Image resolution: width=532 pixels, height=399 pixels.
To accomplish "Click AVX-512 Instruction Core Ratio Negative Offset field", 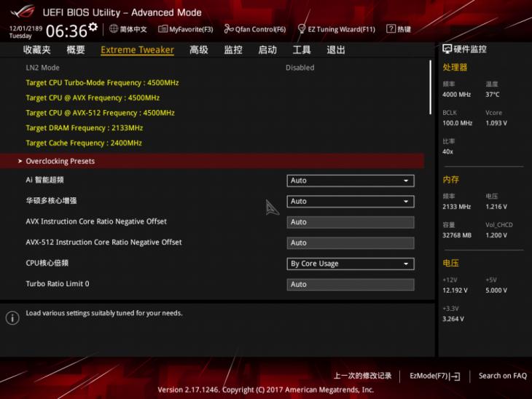I will (x=350, y=243).
